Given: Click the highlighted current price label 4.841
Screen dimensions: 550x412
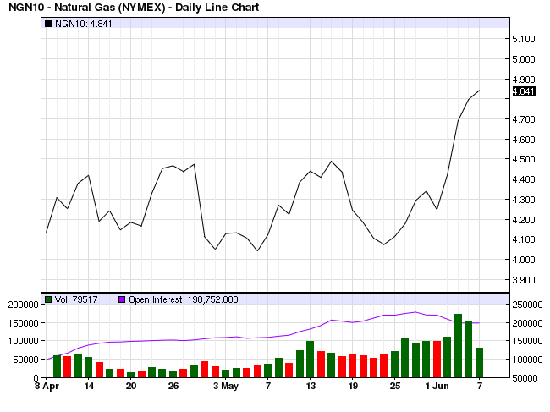Looking at the screenshot, I should click(524, 92).
